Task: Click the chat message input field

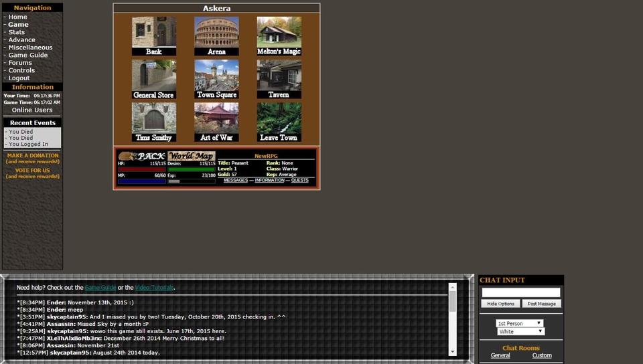Action: coord(520,292)
